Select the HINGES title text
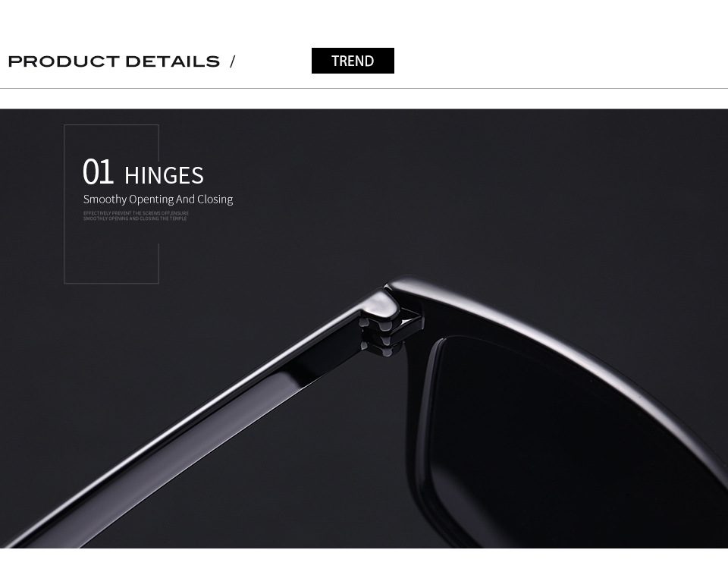Image resolution: width=728 pixels, height=575 pixels. coord(164,175)
